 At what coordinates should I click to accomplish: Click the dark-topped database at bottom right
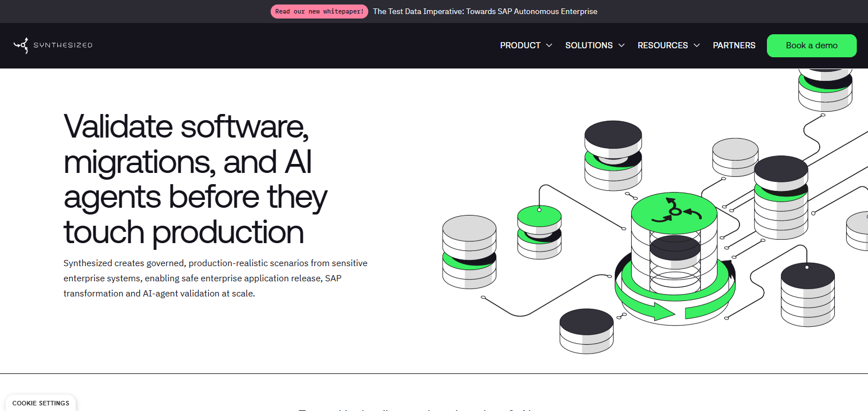pyautogui.click(x=807, y=295)
